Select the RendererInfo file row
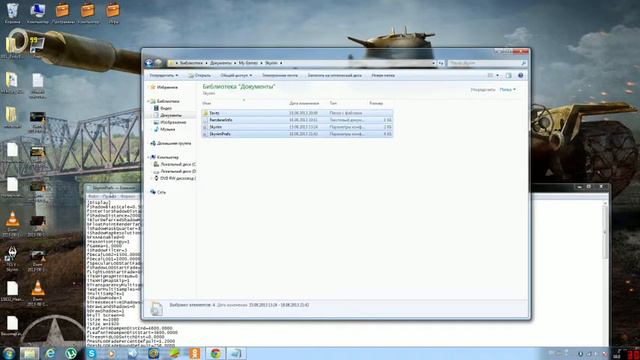Screen dimensions: 640x360 coord(297,120)
